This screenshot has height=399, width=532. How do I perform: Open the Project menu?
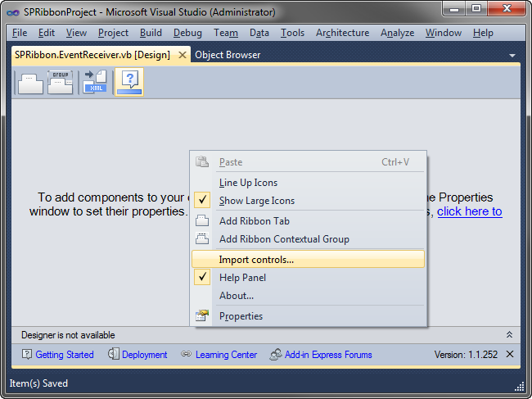(x=113, y=33)
